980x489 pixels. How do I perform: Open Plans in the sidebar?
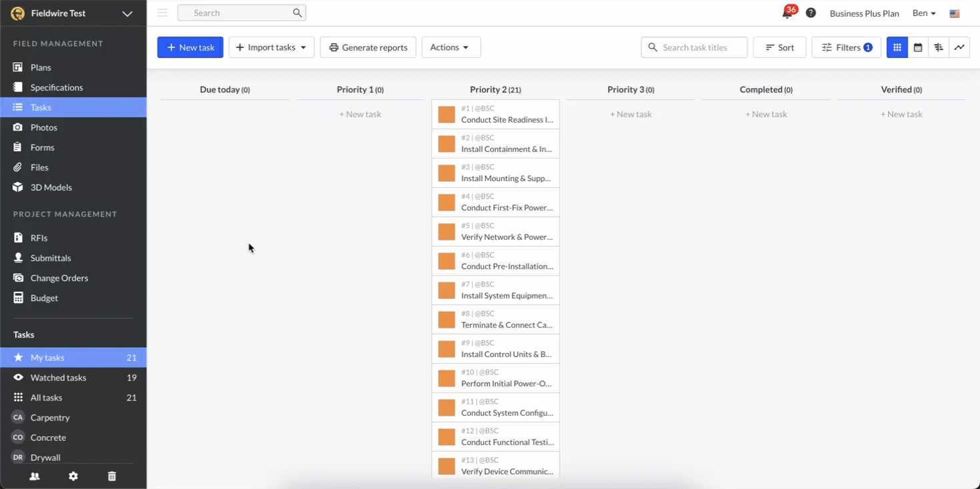(x=41, y=67)
